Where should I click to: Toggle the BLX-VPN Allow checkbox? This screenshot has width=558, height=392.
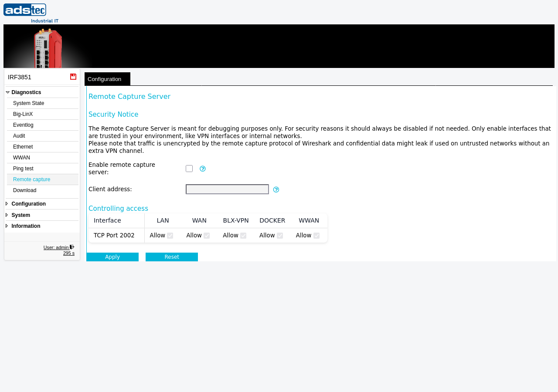[x=243, y=236]
